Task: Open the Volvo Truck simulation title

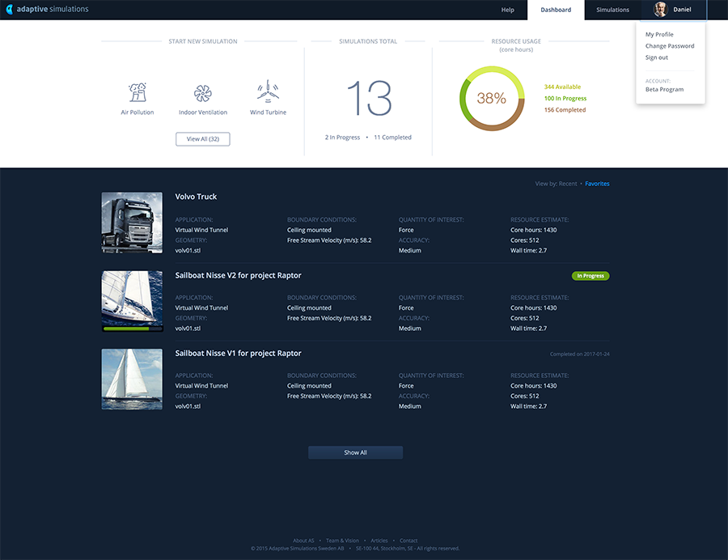Action: tap(196, 197)
